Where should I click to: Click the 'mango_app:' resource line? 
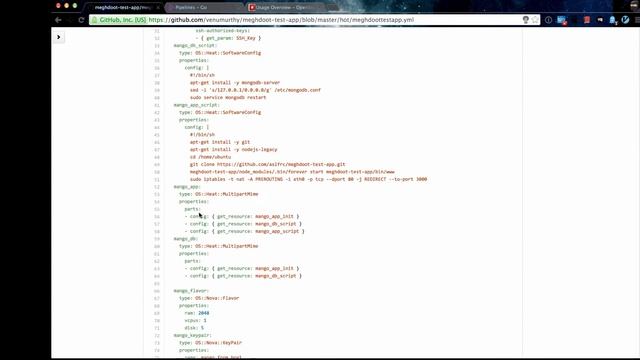click(x=187, y=187)
